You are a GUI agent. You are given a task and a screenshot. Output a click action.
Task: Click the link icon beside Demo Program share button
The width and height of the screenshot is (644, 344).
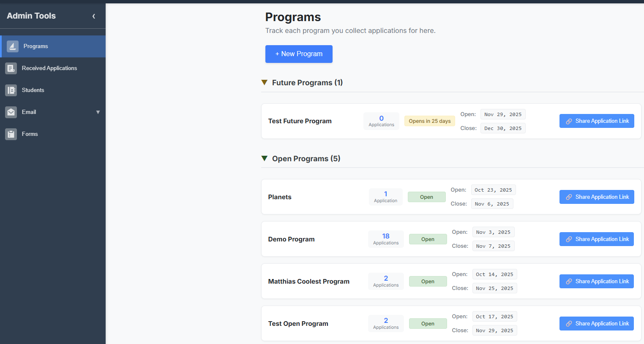click(x=569, y=239)
